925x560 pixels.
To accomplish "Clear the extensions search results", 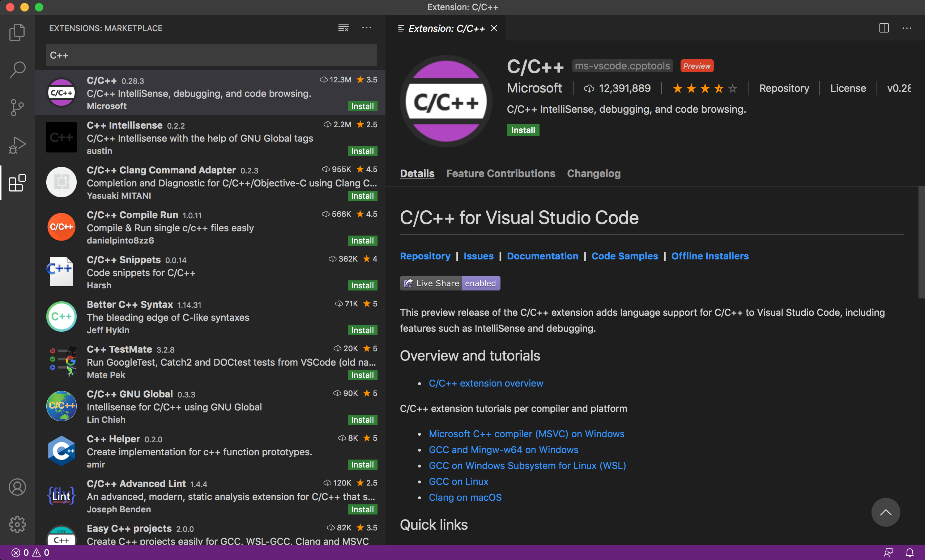I will [343, 28].
